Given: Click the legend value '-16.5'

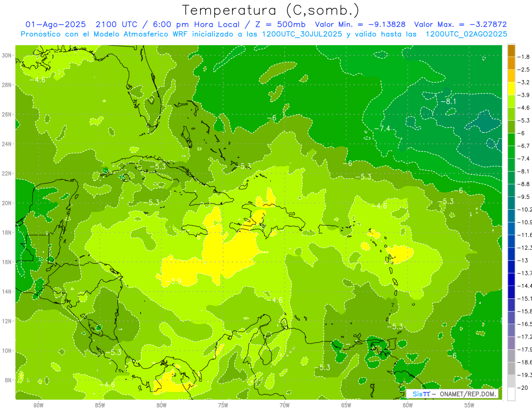Looking at the screenshot, I should point(524,324).
